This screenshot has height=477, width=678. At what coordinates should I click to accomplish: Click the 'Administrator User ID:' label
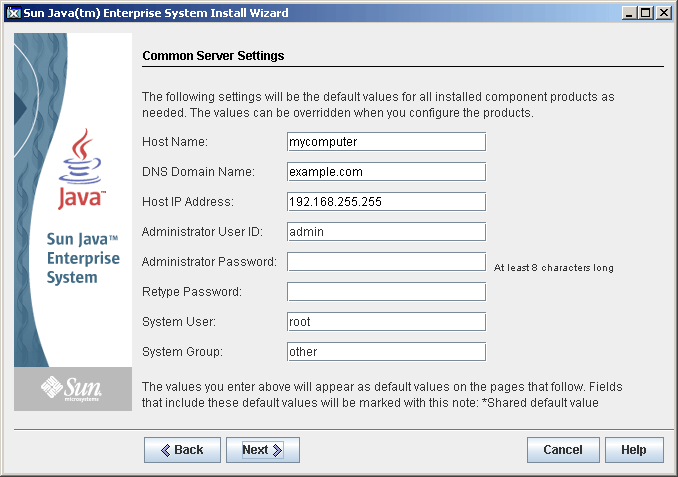point(202,232)
